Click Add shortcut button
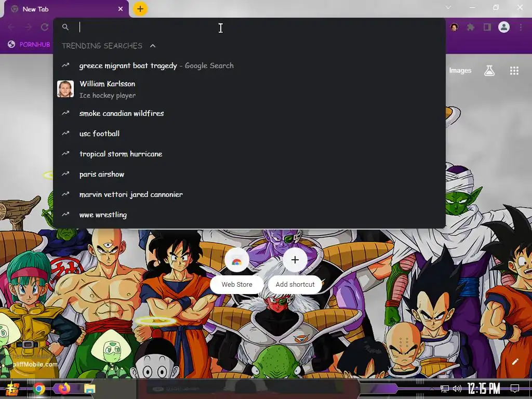Screen dimensions: 532x399 [x=295, y=270]
